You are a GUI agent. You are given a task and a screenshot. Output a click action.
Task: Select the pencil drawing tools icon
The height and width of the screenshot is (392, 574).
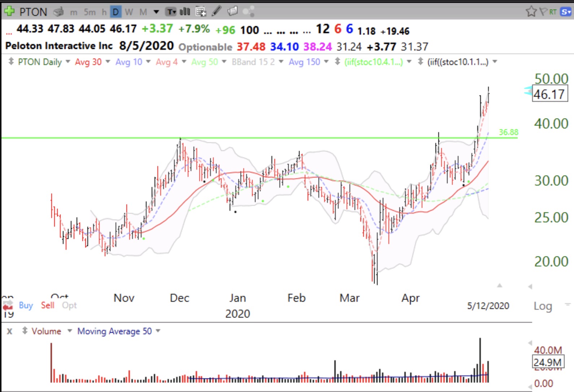click(216, 11)
